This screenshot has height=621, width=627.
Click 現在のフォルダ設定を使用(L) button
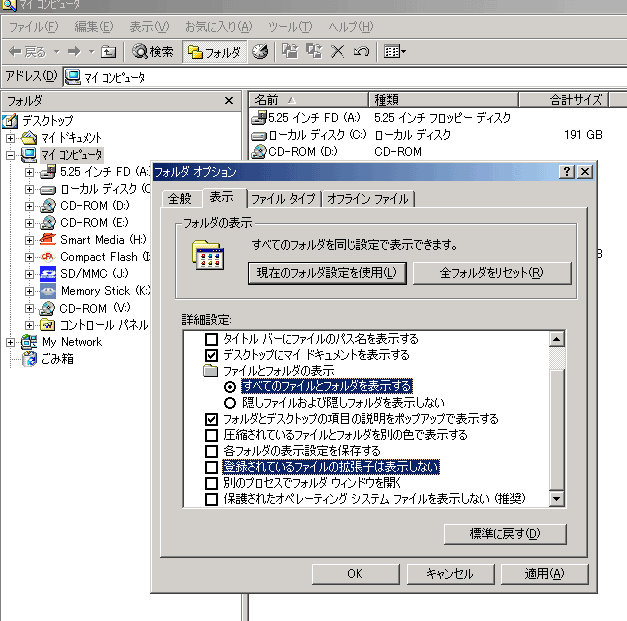click(327, 273)
